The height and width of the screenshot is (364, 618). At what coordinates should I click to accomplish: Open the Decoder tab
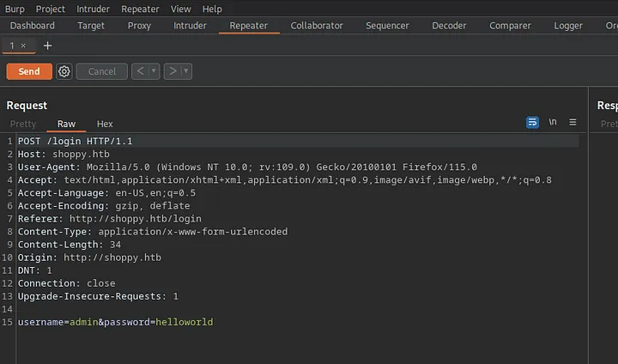coord(449,26)
